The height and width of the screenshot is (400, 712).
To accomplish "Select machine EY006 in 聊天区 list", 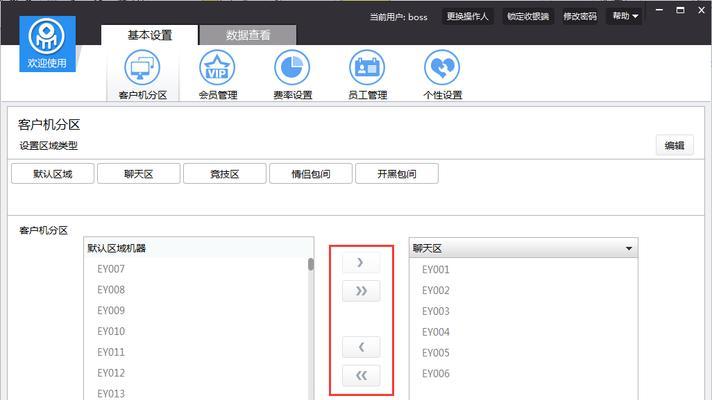I will pos(435,374).
